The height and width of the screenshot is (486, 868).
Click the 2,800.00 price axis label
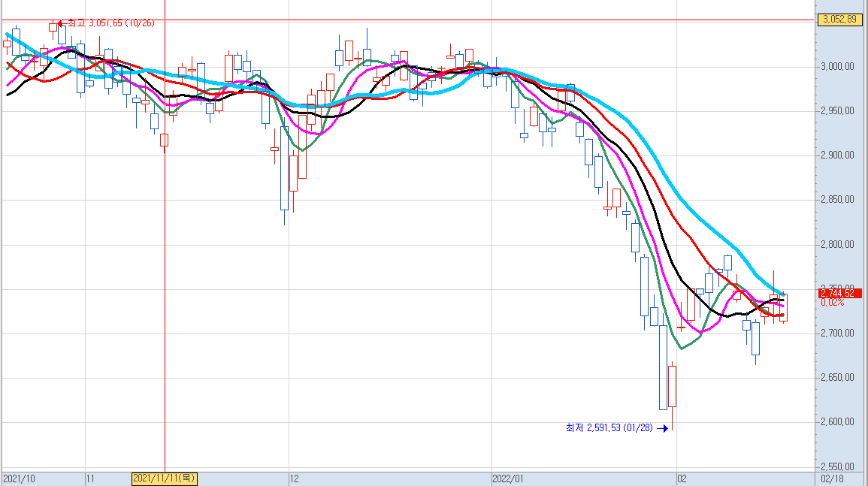(x=838, y=244)
